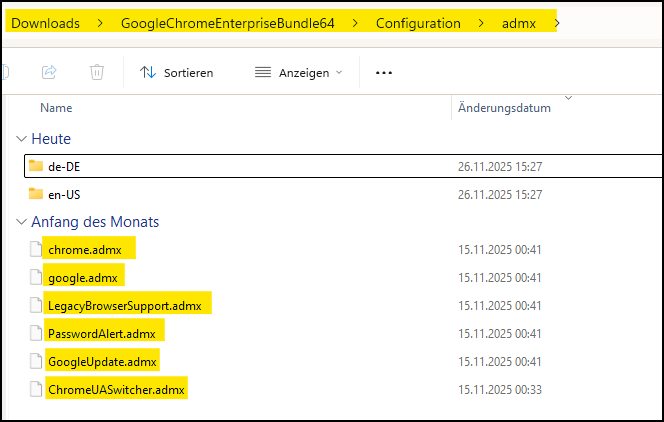Image resolution: width=664 pixels, height=422 pixels.
Task: Click the chrome.admx file icon
Action: (36, 249)
